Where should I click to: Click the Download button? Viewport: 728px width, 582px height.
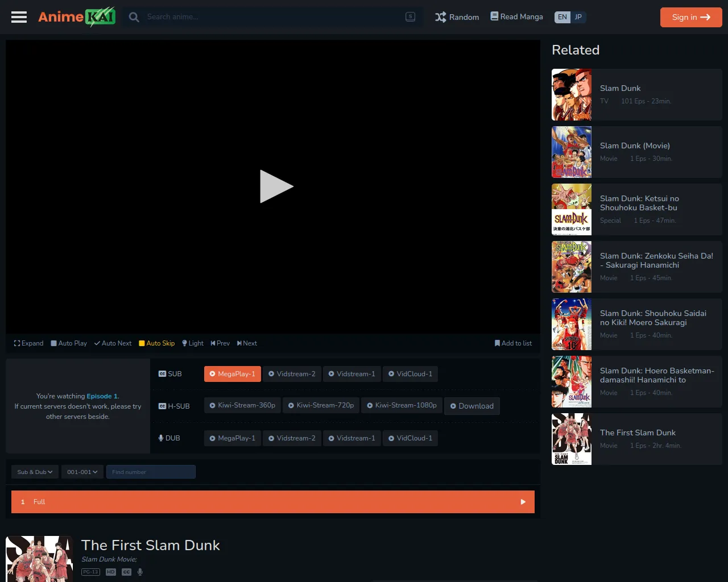[471, 406]
